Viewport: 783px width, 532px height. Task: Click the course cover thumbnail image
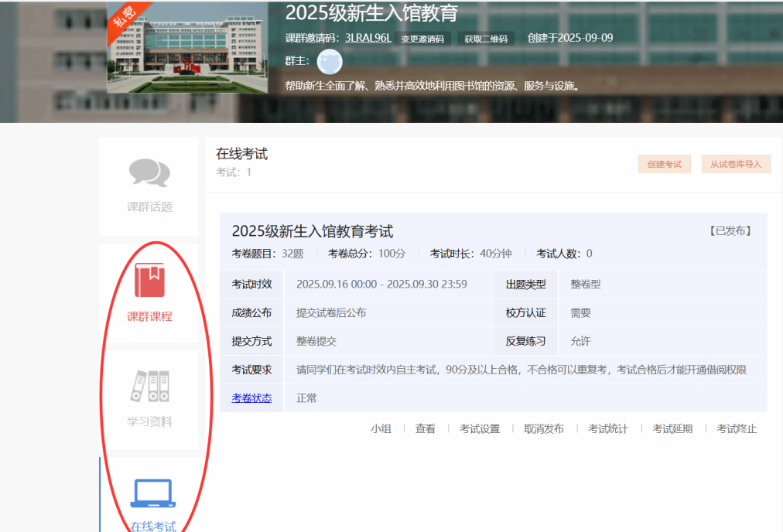click(x=187, y=46)
